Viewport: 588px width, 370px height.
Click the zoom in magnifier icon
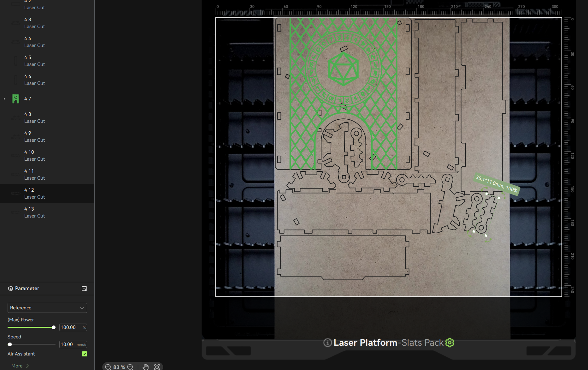click(130, 367)
